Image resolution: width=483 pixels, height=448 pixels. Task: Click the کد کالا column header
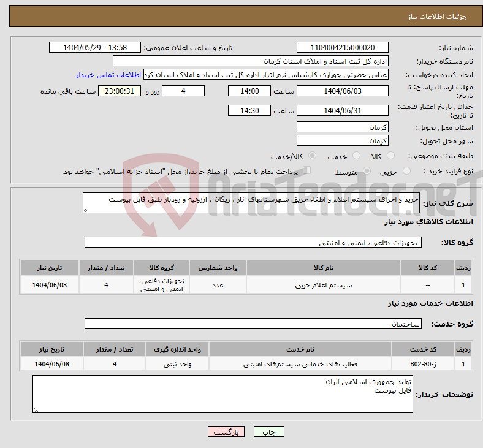[x=428, y=268]
